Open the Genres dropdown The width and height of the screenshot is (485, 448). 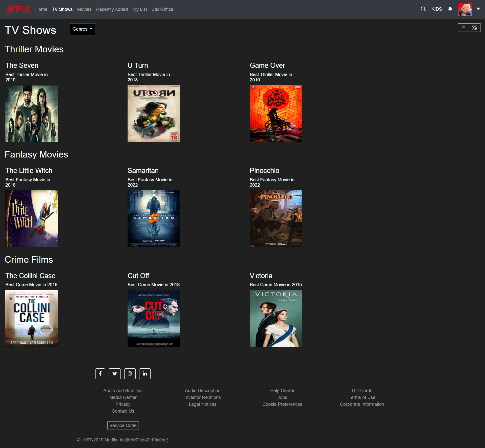tap(83, 29)
